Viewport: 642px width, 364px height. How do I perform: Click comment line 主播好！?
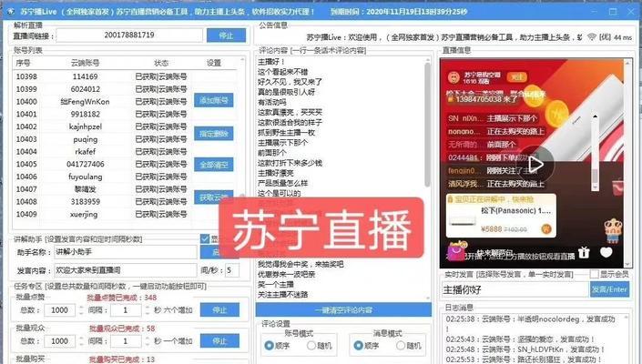[x=271, y=62]
